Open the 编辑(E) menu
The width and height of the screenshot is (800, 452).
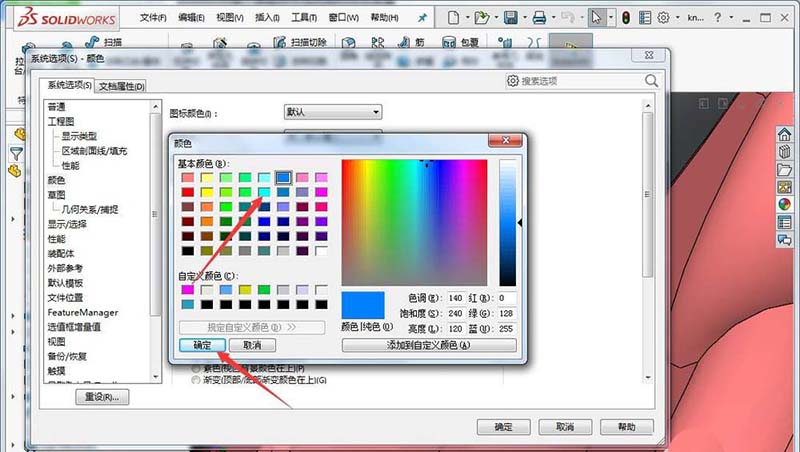point(191,18)
